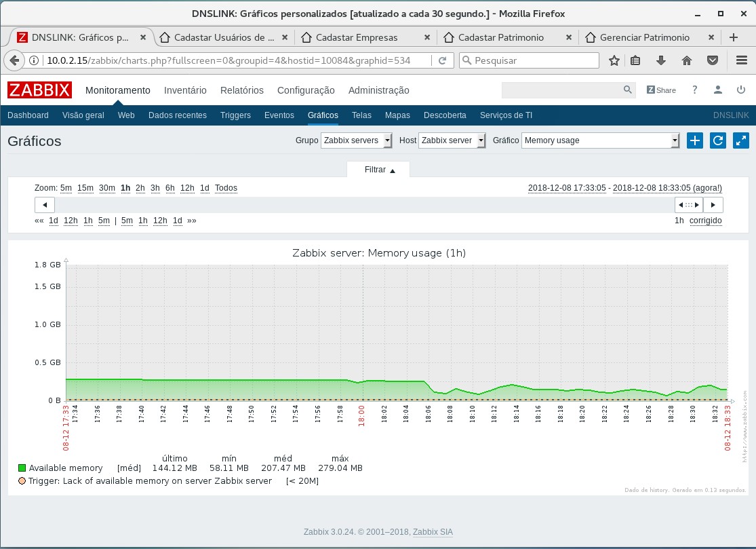Set zoom to 30m
This screenshot has width=756, height=549.
click(x=107, y=188)
